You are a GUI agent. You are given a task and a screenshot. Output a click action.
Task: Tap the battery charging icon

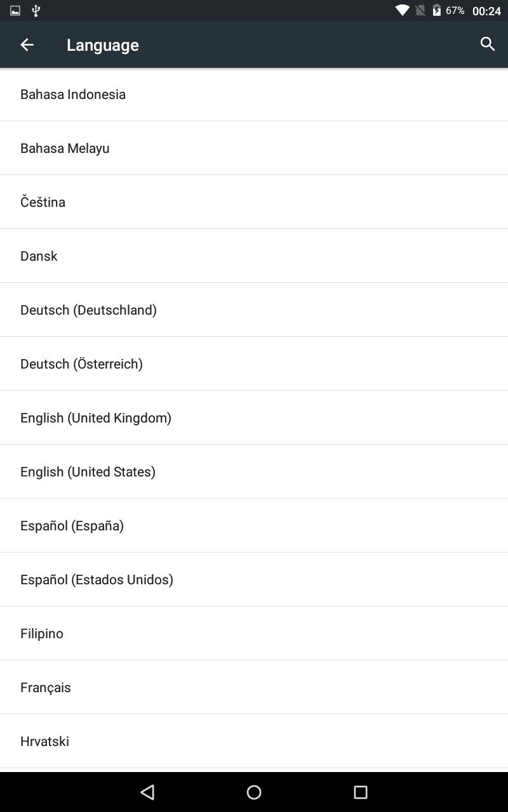coord(437,10)
